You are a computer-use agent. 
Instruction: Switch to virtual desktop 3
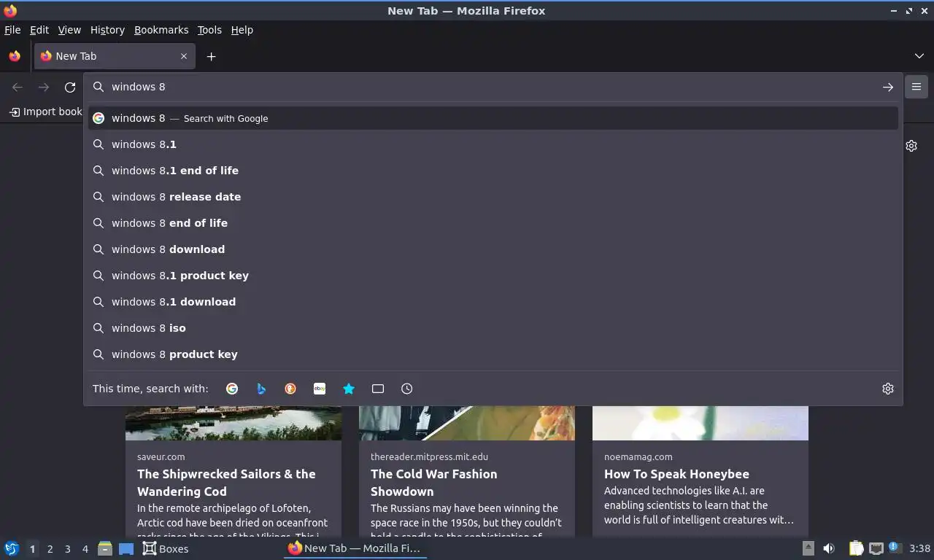click(x=67, y=549)
